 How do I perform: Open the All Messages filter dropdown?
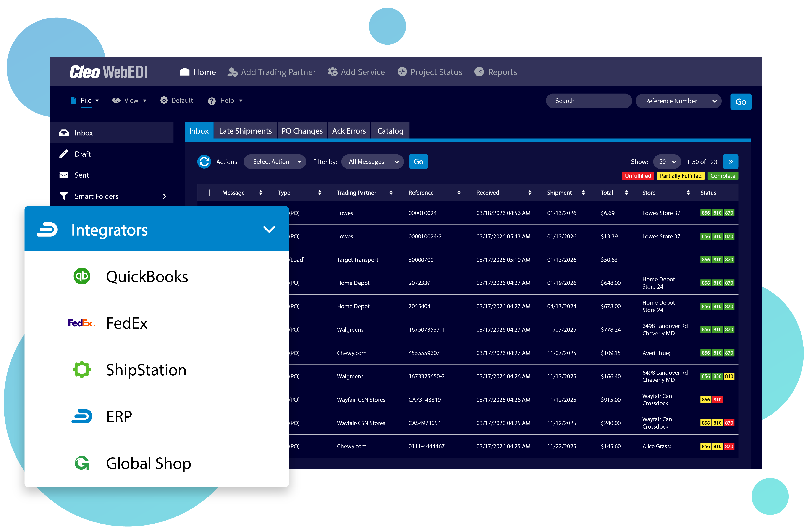[x=372, y=162]
